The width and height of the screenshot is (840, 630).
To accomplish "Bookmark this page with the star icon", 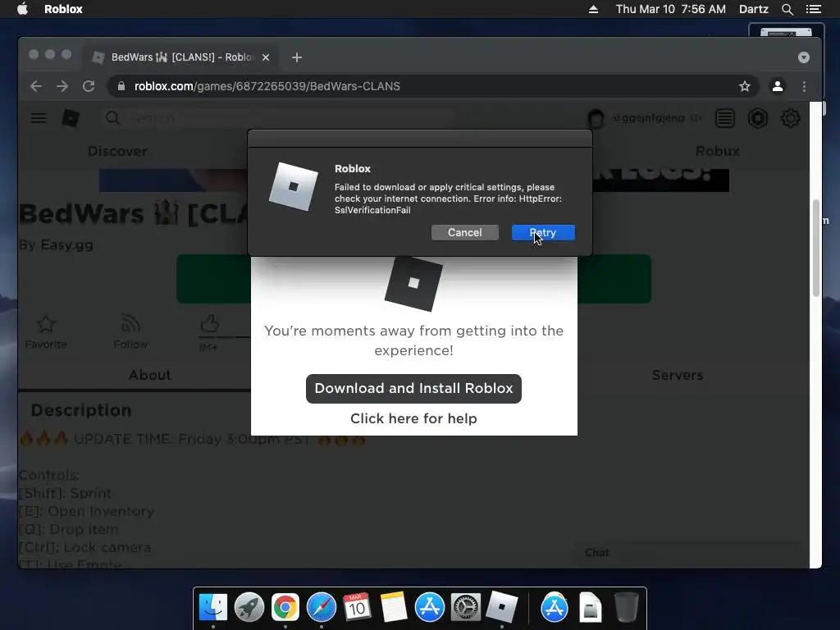I will click(x=745, y=86).
